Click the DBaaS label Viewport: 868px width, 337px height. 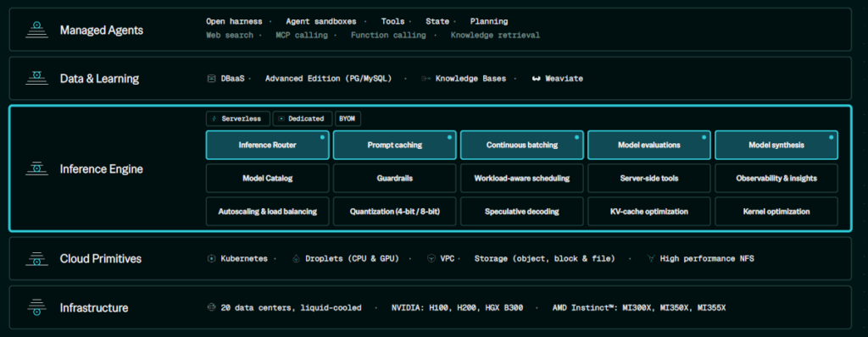pos(232,79)
